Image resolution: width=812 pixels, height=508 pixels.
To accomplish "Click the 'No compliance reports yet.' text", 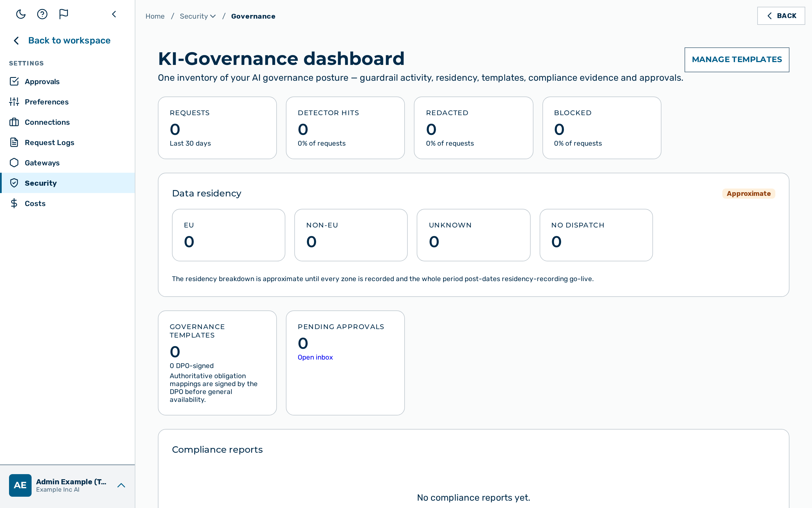I will point(473,498).
